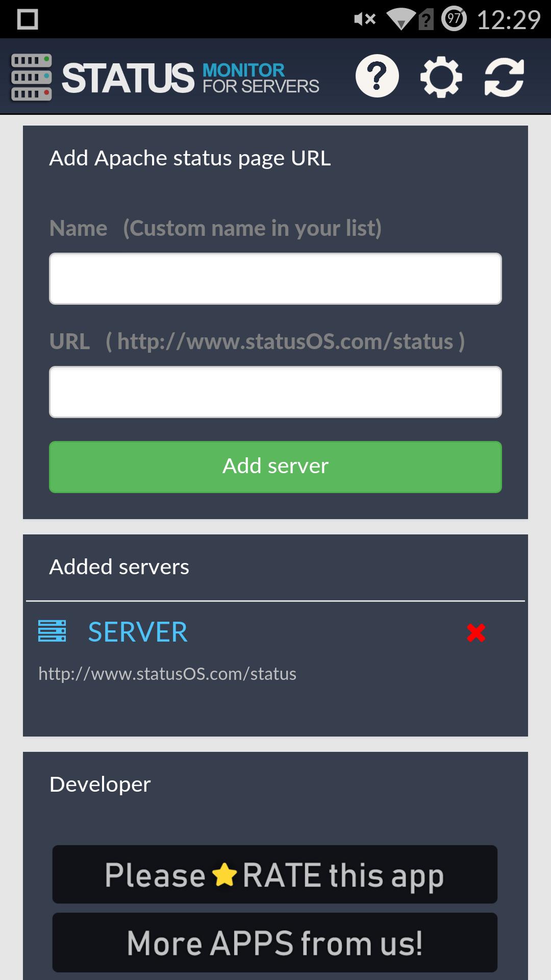Tap the Added servers heading
Image resolution: width=551 pixels, height=980 pixels.
point(119,567)
